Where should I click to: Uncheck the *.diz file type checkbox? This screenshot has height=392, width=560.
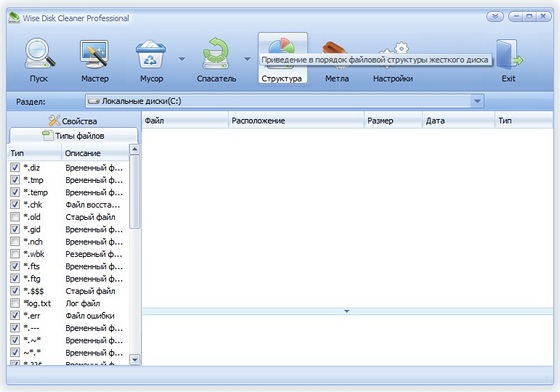pyautogui.click(x=15, y=167)
